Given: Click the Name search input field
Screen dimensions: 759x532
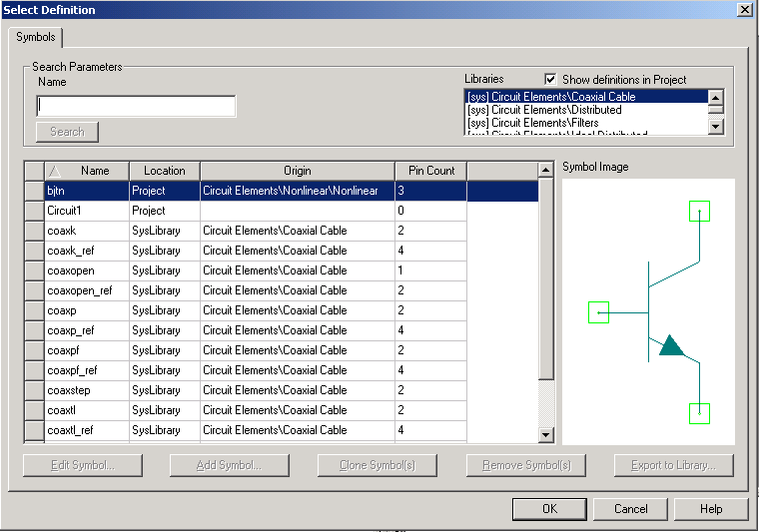Looking at the screenshot, I should [136, 106].
